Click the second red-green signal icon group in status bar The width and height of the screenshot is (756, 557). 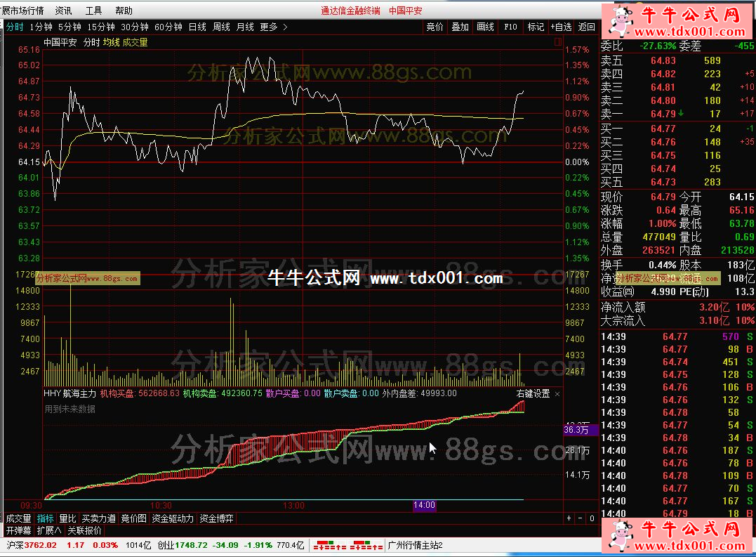tap(366, 546)
